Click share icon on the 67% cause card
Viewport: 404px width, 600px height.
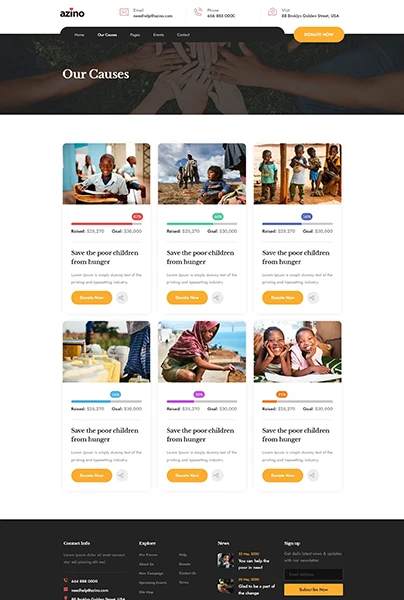[x=122, y=298]
